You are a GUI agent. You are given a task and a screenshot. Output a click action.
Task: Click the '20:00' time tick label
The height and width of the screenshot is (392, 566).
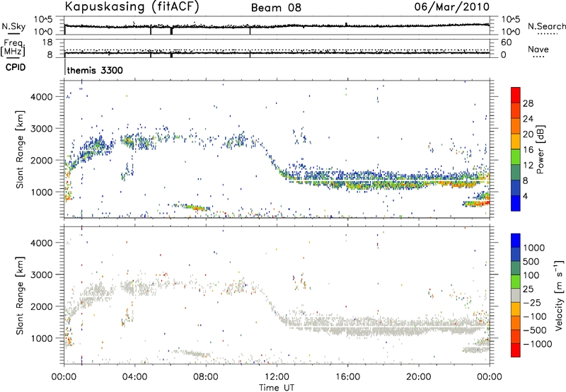(x=419, y=377)
